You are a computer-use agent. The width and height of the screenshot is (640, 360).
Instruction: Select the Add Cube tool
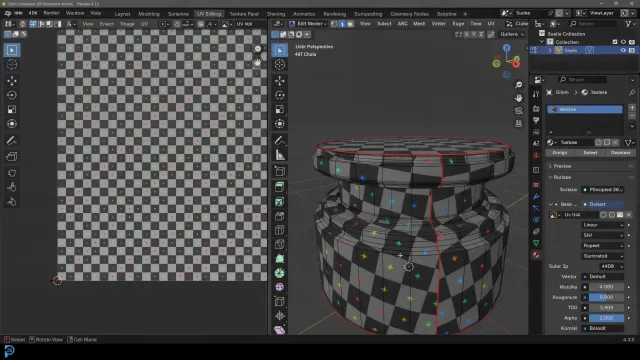pyautogui.click(x=280, y=171)
